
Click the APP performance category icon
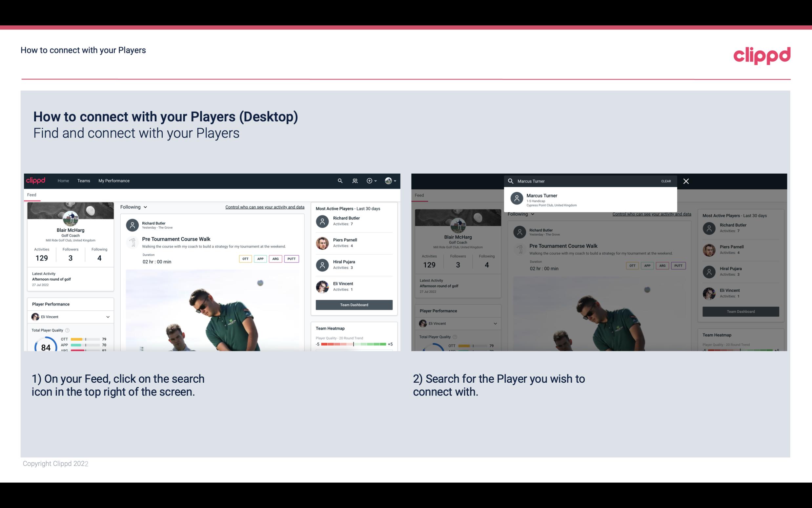259,259
